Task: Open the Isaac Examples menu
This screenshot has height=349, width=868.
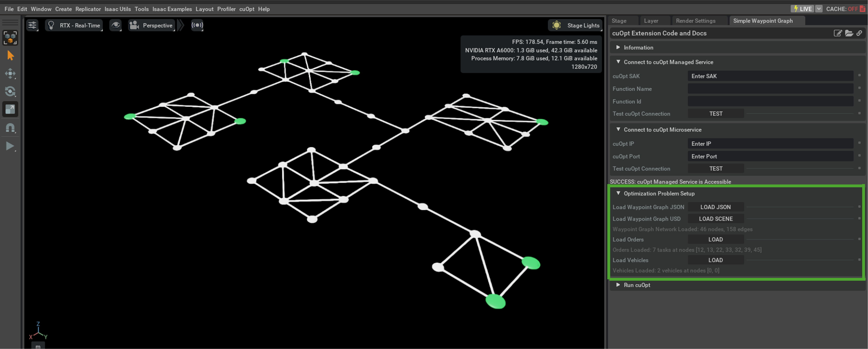Action: pyautogui.click(x=172, y=9)
